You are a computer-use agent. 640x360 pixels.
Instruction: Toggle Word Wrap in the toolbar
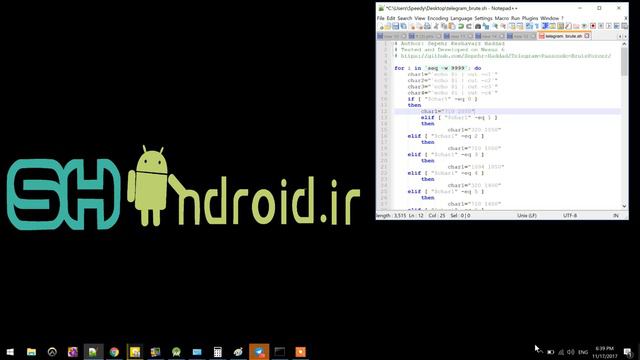(x=528, y=26)
